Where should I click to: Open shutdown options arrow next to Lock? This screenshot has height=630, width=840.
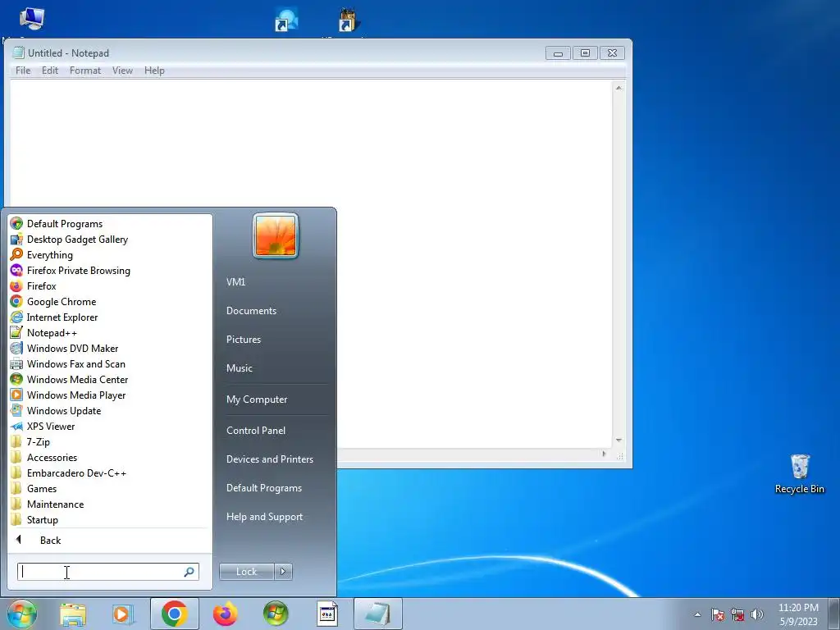click(283, 572)
